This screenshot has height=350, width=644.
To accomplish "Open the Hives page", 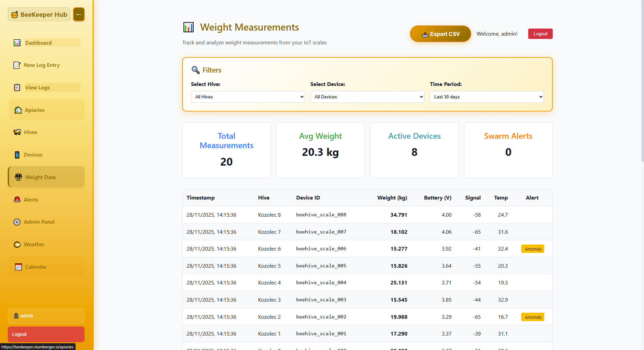I will (x=46, y=132).
